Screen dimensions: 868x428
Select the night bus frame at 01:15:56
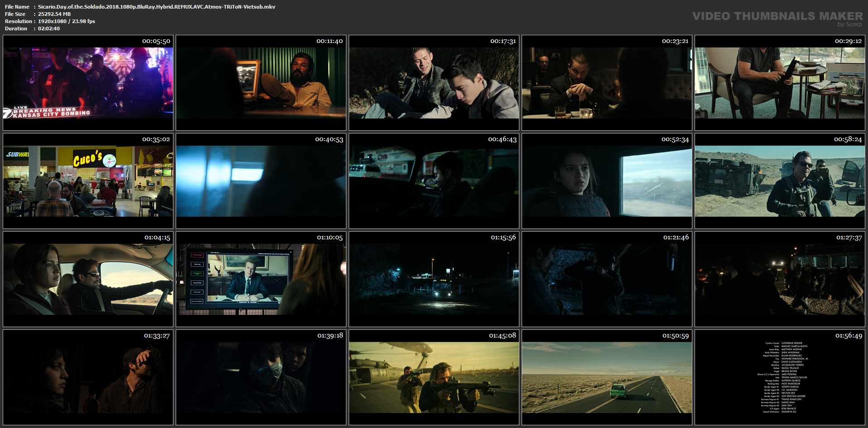[x=434, y=279]
